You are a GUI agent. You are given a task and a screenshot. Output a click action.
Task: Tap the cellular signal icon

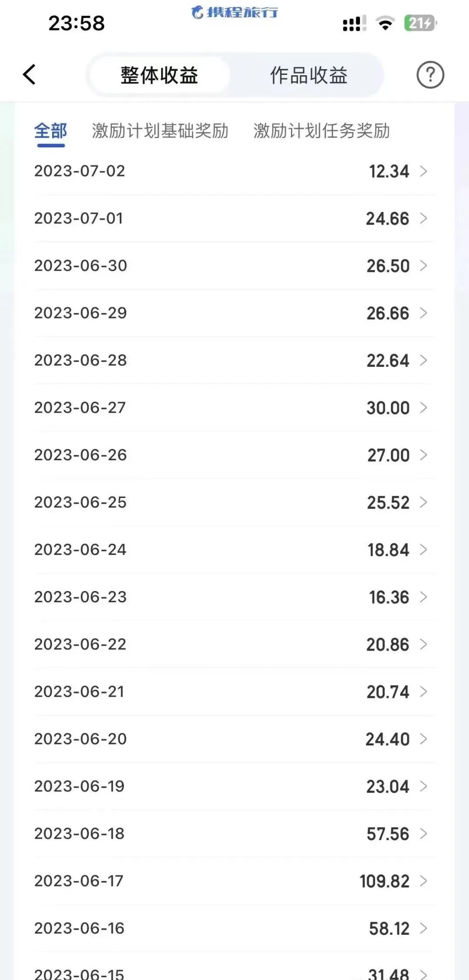(x=354, y=23)
